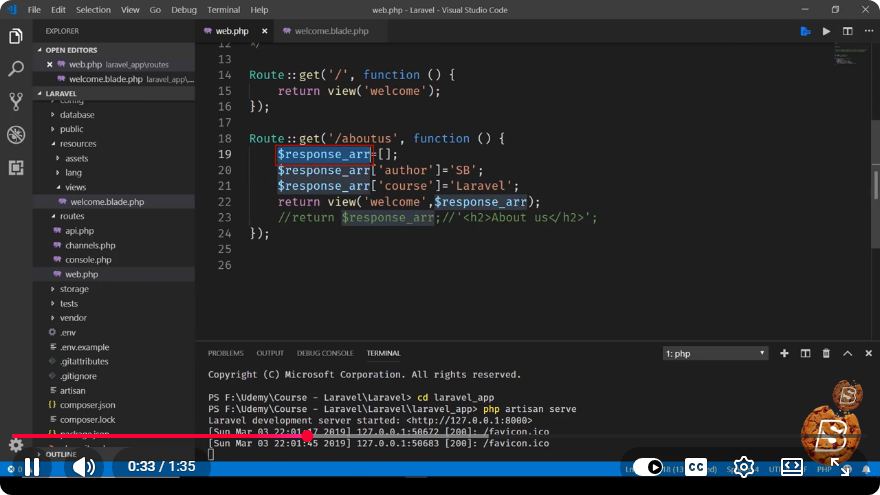Close web.php in Open Editors list
This screenshot has height=495, width=880.
[49, 65]
